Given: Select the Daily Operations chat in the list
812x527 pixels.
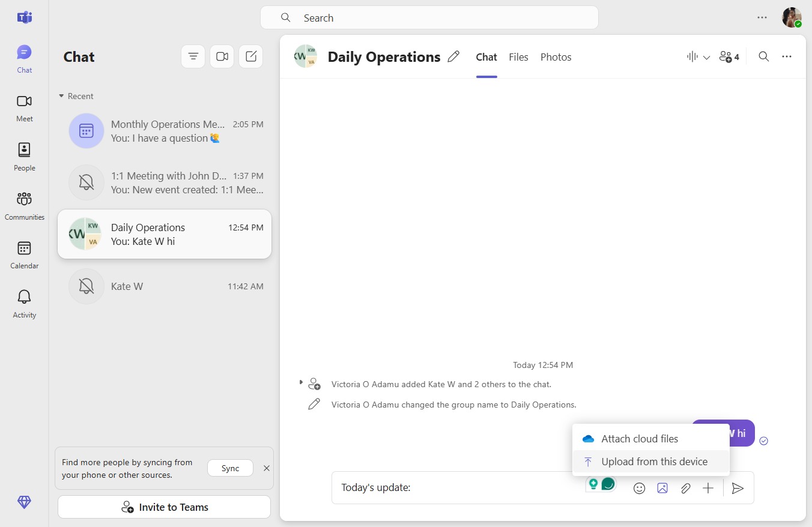Looking at the screenshot, I should [165, 234].
